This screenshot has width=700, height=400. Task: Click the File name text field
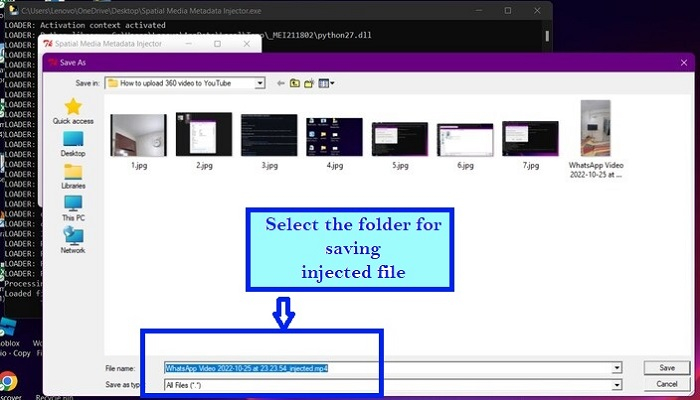click(390, 368)
